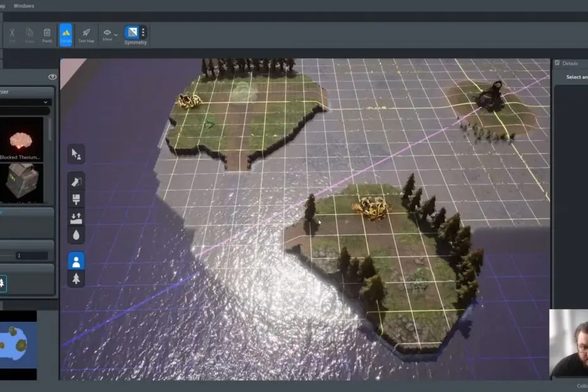The height and width of the screenshot is (392, 588).
Task: Click the minimap preview
Action: click(x=18, y=345)
